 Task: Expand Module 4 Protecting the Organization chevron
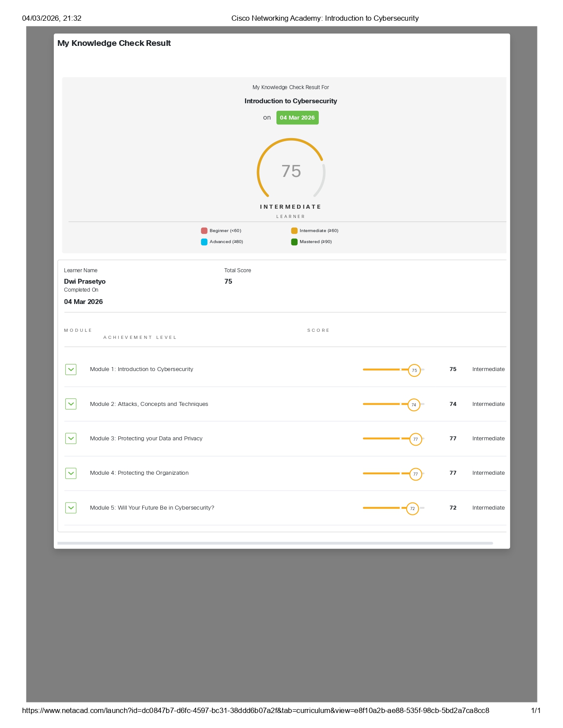pyautogui.click(x=71, y=473)
